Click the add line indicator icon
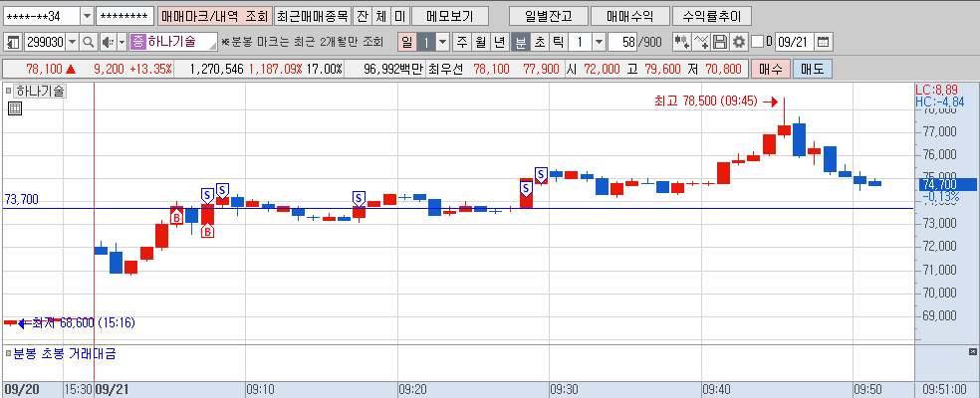 (702, 43)
